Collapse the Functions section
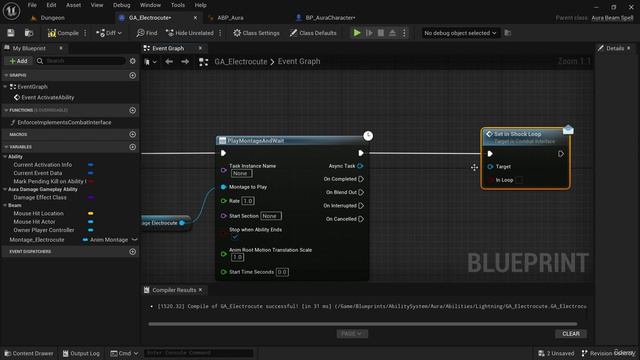 pos(6,110)
